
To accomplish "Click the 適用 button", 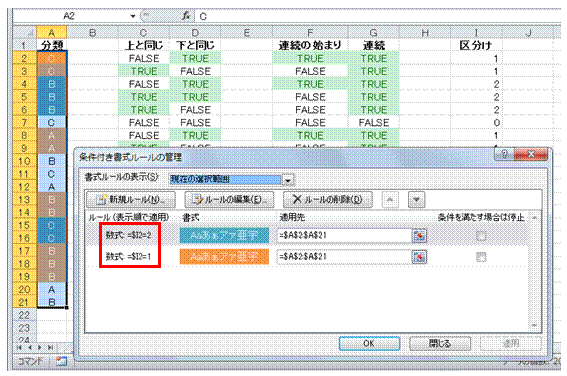I will tap(511, 343).
